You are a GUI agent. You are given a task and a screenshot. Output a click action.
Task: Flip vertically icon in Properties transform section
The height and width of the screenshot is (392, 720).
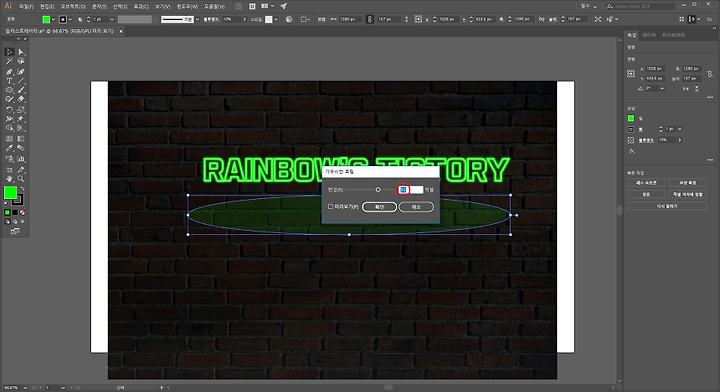coord(697,88)
